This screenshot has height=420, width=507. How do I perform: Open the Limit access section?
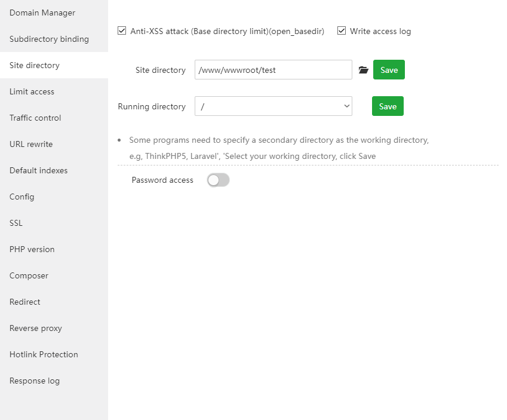click(x=32, y=91)
